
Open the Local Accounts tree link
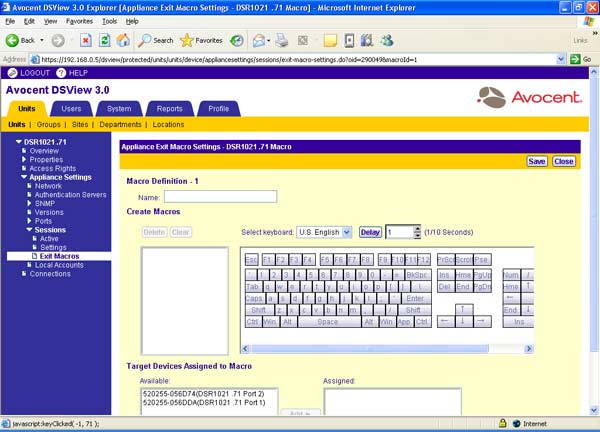pyautogui.click(x=58, y=265)
